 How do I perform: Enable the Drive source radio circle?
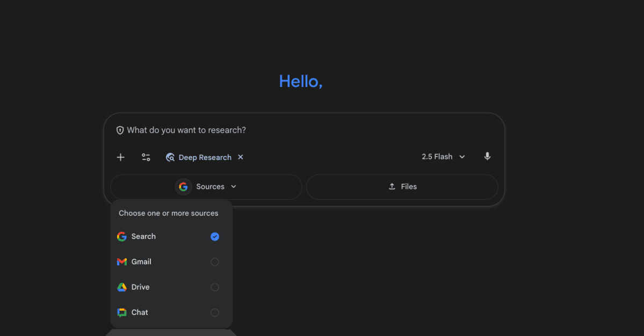[x=215, y=287]
